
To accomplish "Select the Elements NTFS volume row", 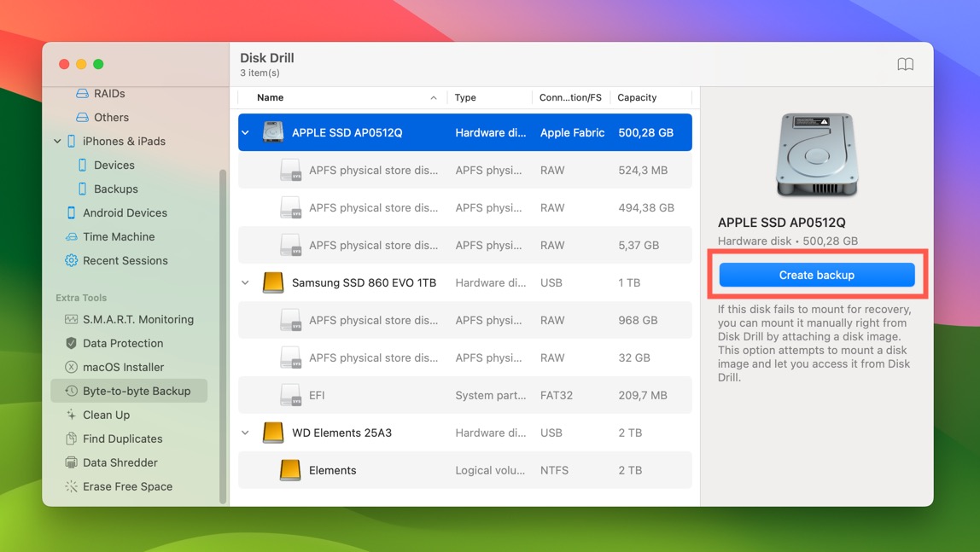I will point(465,470).
